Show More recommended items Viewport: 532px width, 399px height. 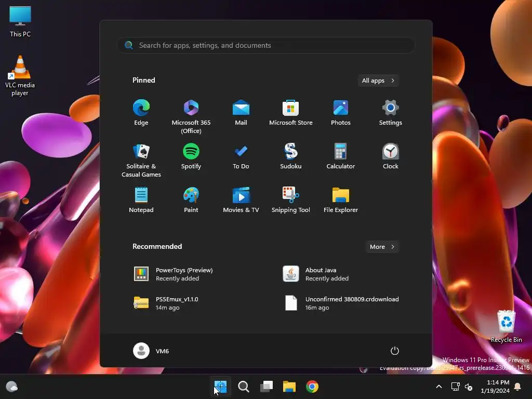pyautogui.click(x=382, y=247)
